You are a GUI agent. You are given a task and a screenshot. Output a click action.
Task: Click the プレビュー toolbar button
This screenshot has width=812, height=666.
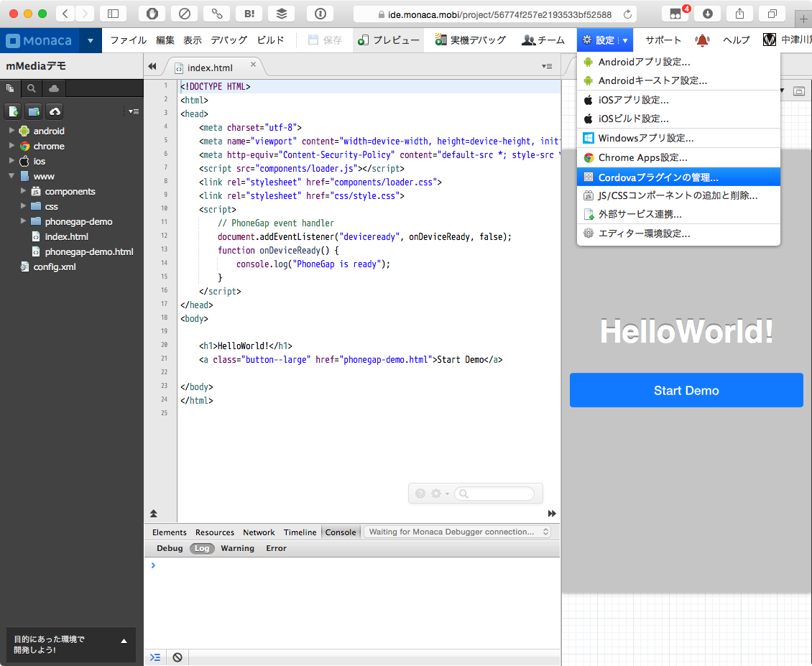pos(388,40)
